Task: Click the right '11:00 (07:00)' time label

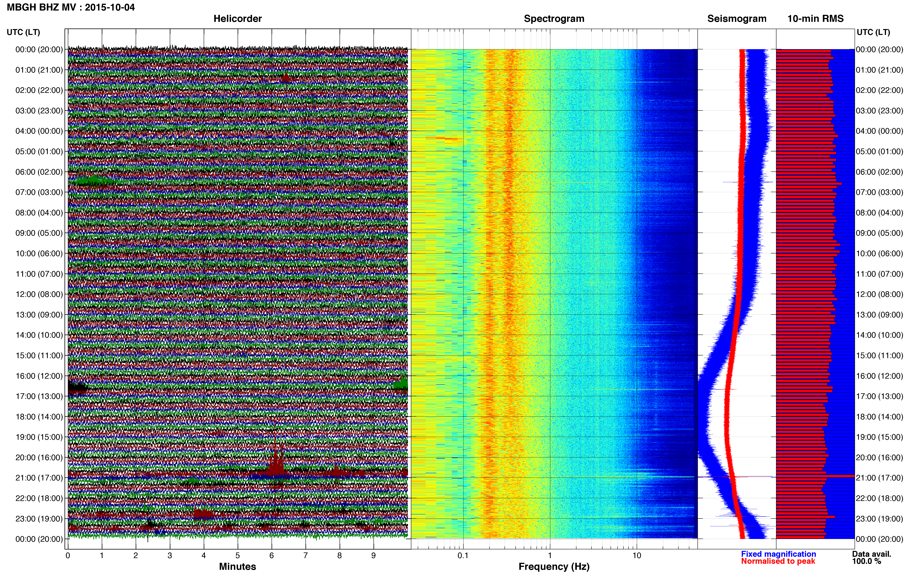Action: [x=879, y=274]
